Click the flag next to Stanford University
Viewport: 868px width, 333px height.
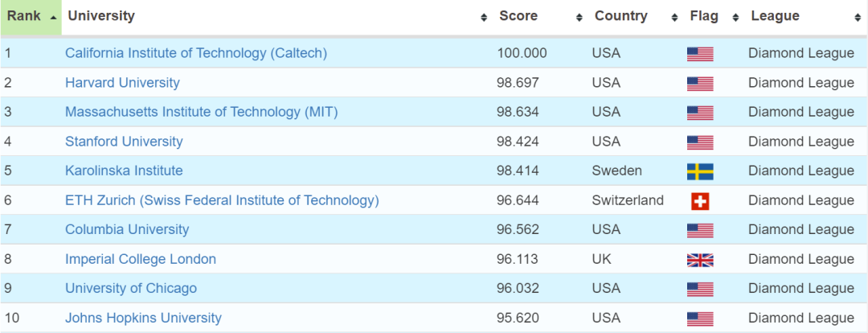tap(700, 142)
